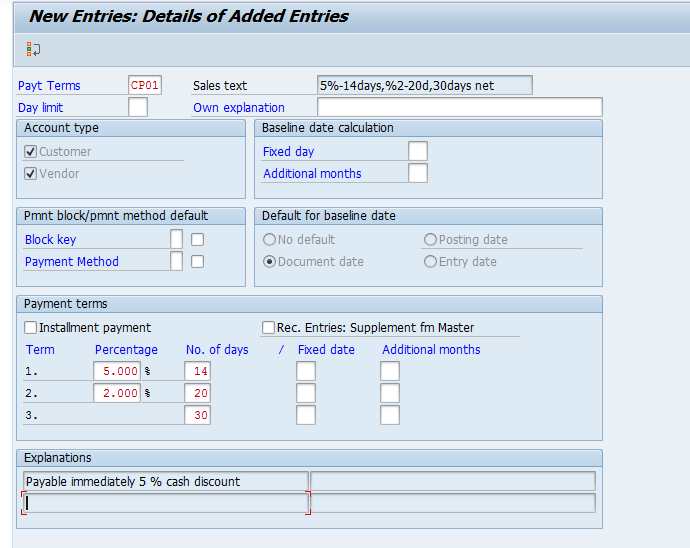
Task: Click term 2 Fixed date field
Action: click(x=306, y=393)
